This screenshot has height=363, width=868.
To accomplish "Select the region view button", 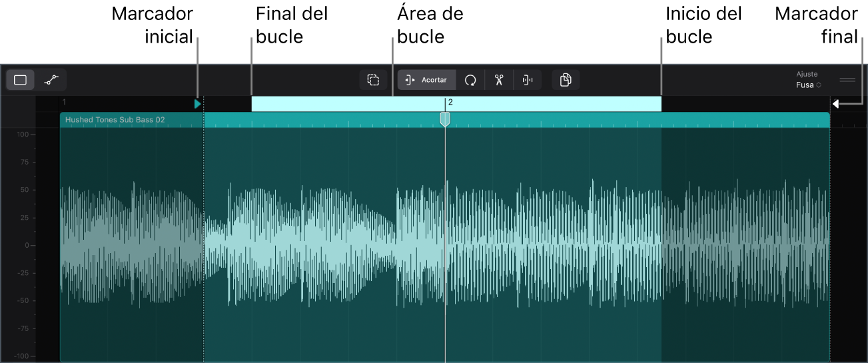I will [x=21, y=80].
